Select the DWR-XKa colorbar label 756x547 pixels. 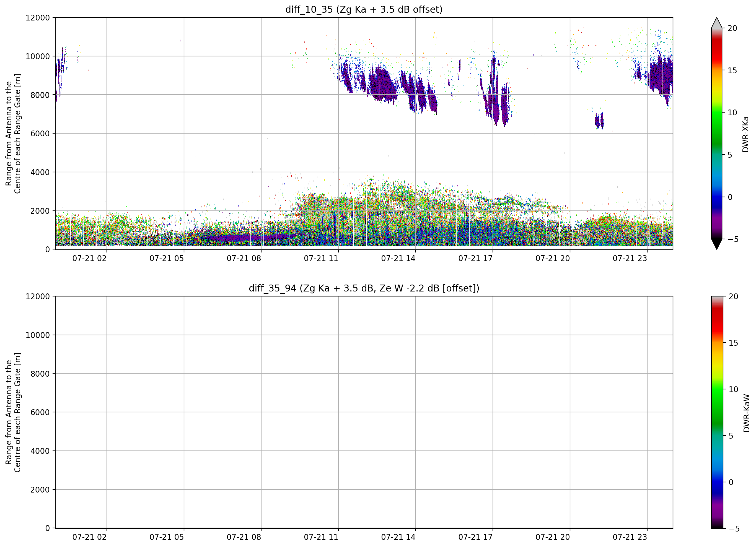coord(745,134)
